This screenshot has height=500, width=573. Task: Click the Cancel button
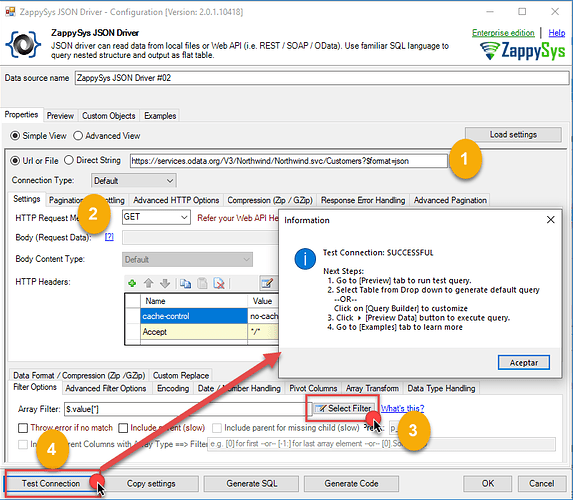pyautogui.click(x=542, y=484)
